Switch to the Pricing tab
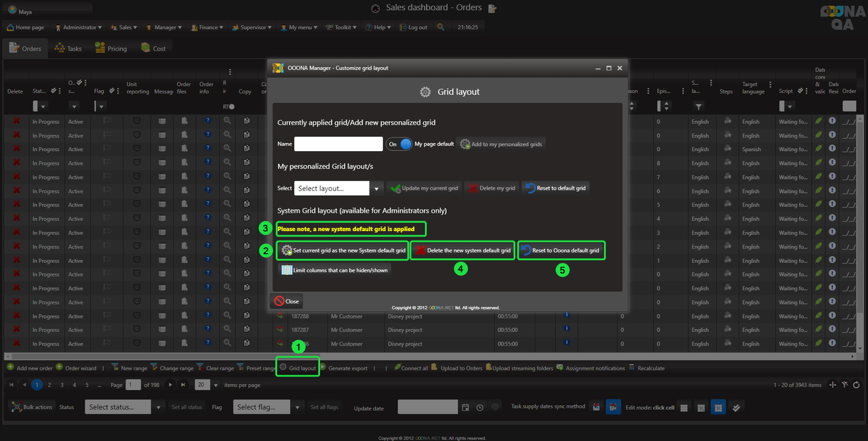The image size is (868, 441). coord(111,48)
